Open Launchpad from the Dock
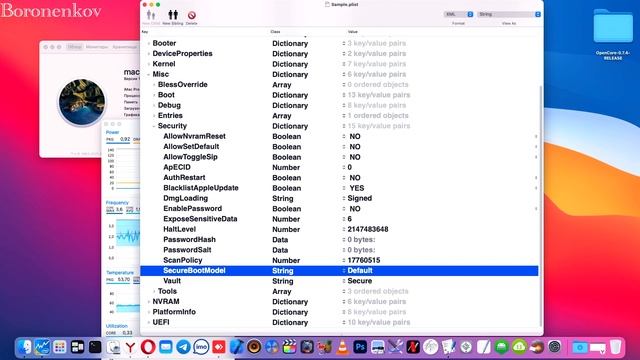Screen dimensions: 640x360 pyautogui.click(x=60, y=347)
